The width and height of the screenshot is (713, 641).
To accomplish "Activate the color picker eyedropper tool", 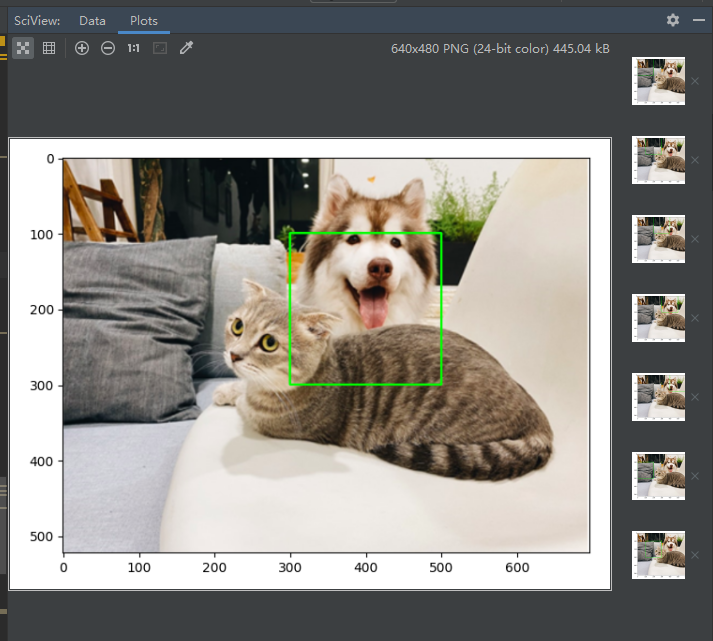I will [x=186, y=48].
